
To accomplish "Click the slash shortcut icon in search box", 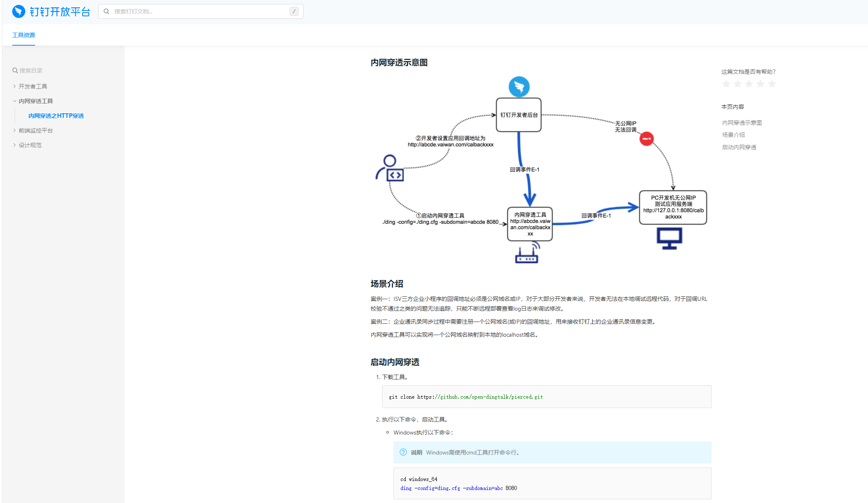I will [294, 11].
